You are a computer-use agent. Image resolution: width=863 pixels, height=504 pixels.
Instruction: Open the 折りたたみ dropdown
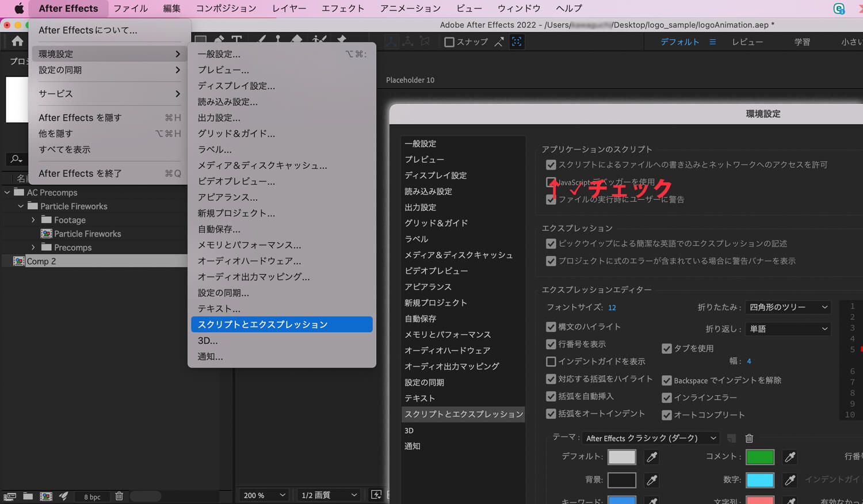788,307
